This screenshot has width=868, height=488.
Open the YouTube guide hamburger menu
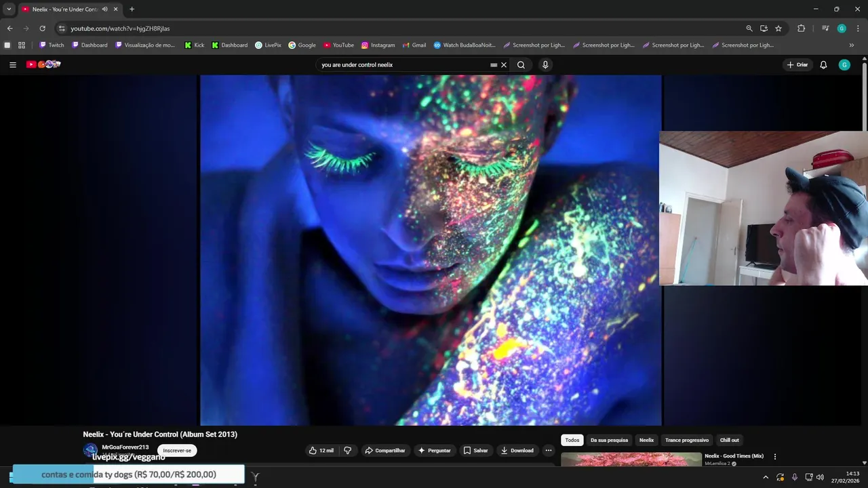point(12,64)
